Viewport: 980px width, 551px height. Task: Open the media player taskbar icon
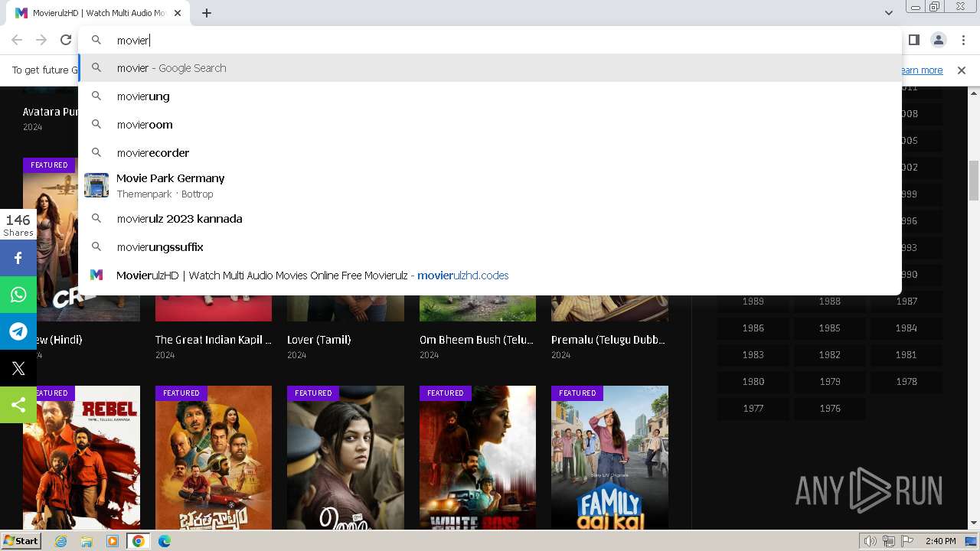coord(113,541)
